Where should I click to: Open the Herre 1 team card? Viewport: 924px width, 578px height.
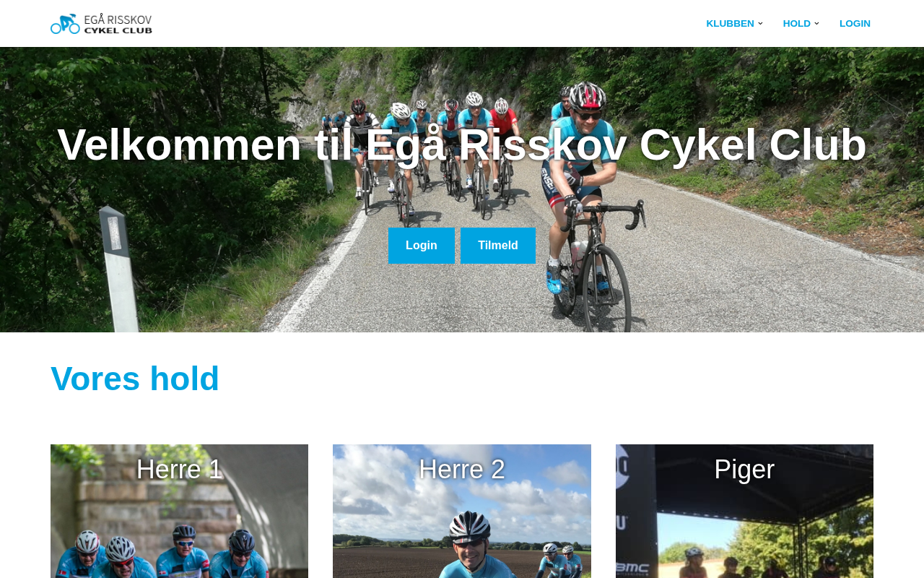pos(179,511)
